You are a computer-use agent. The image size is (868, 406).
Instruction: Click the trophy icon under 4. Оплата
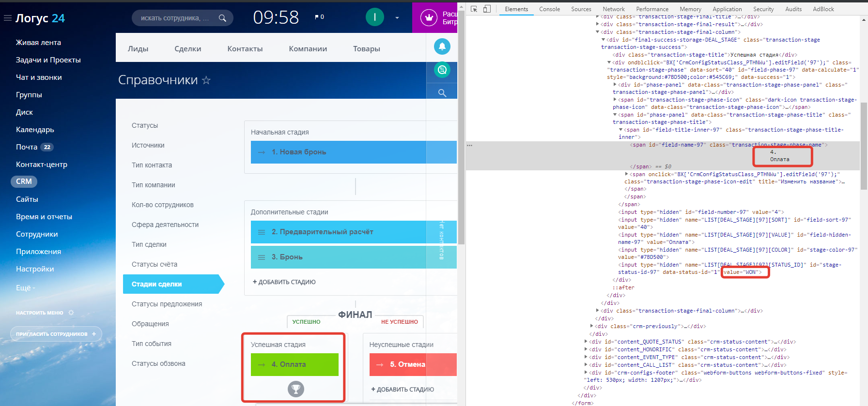click(295, 389)
